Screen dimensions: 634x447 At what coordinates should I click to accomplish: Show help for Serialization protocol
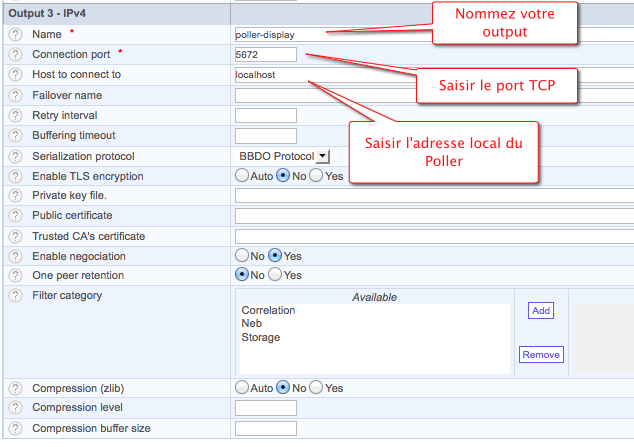point(15,156)
